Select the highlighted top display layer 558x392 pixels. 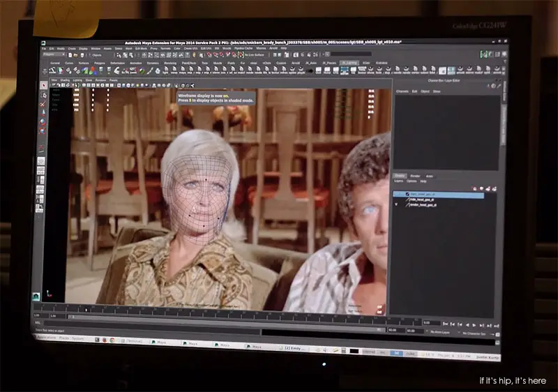click(439, 195)
